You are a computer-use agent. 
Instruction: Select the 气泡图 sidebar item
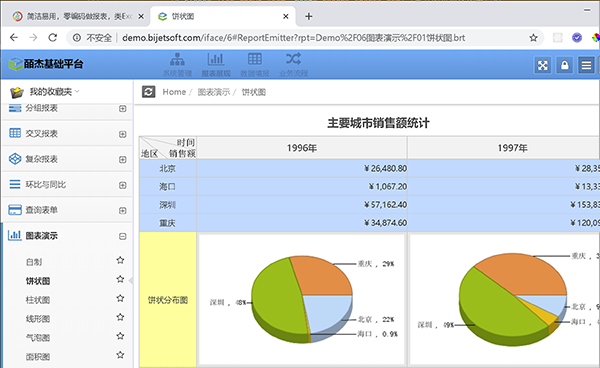point(38,338)
